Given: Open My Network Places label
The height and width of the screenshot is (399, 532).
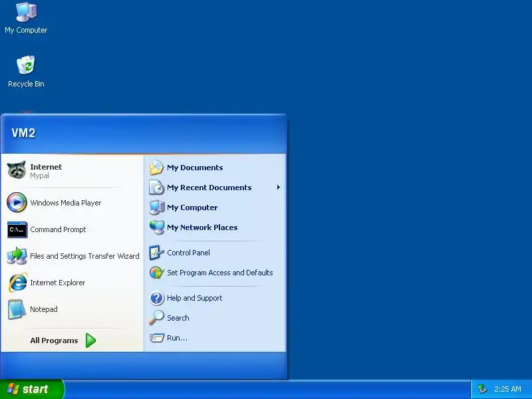Looking at the screenshot, I should (x=202, y=227).
